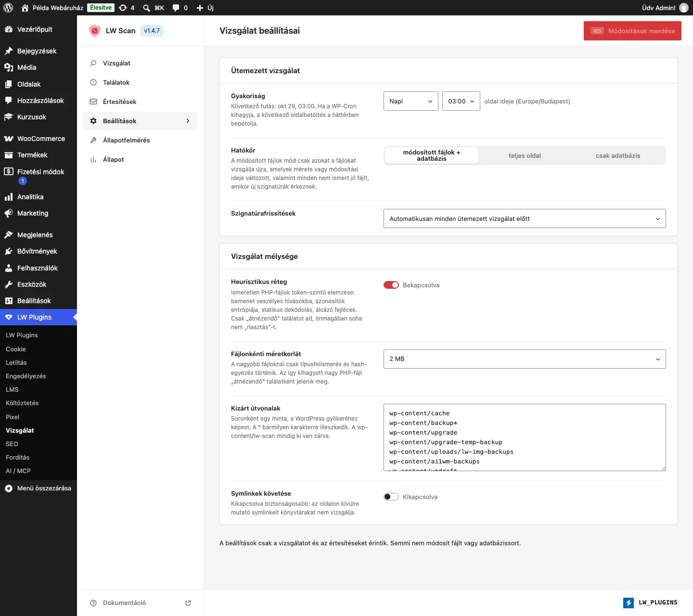Open Termékek in admin menu
This screenshot has height=616, width=693.
(38, 155)
